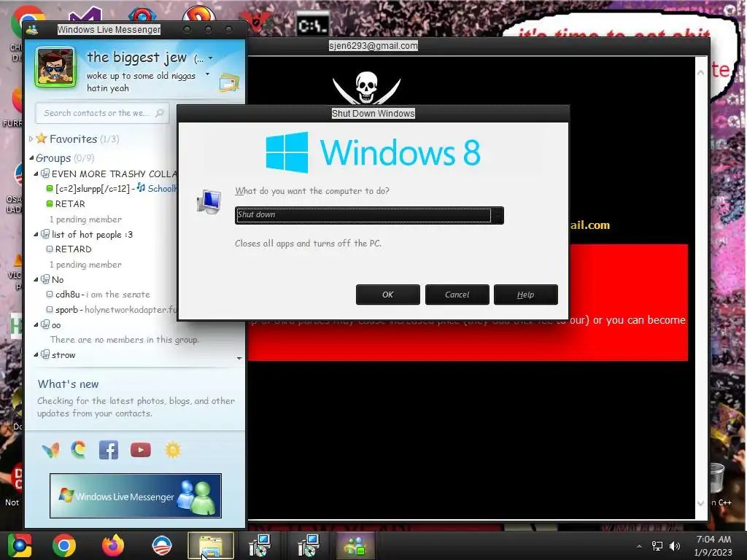Open the blue swirl browser icon in Messenger

click(x=79, y=450)
